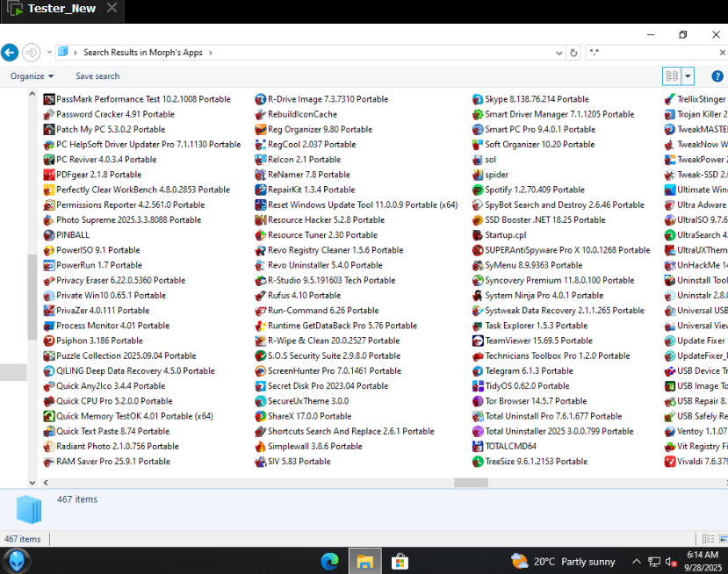728x574 pixels.
Task: Select Reset Windows Update Tool 11.0.0.9
Action: point(357,204)
